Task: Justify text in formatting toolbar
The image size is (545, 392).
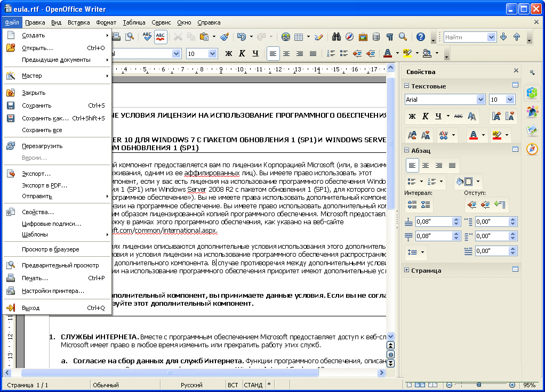Action: 313,53
